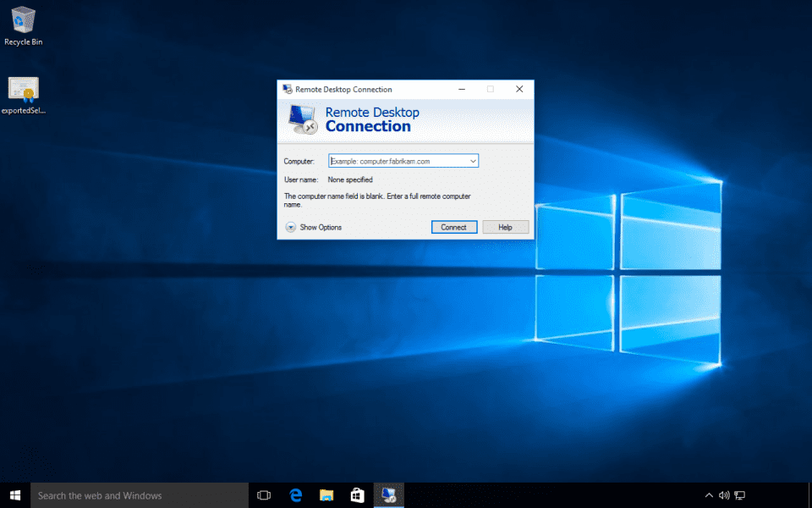The width and height of the screenshot is (812, 508).
Task: Open the Recycle Bin
Action: click(x=23, y=21)
